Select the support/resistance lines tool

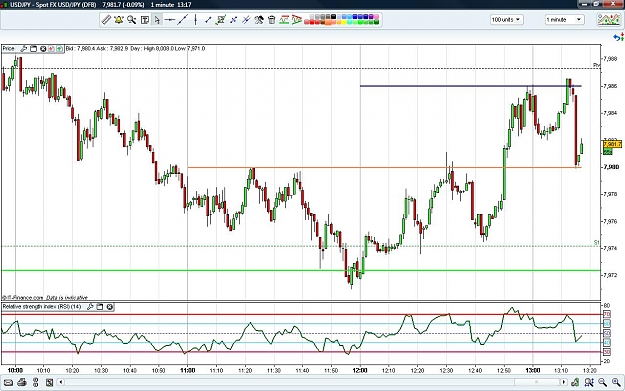[x=284, y=20]
